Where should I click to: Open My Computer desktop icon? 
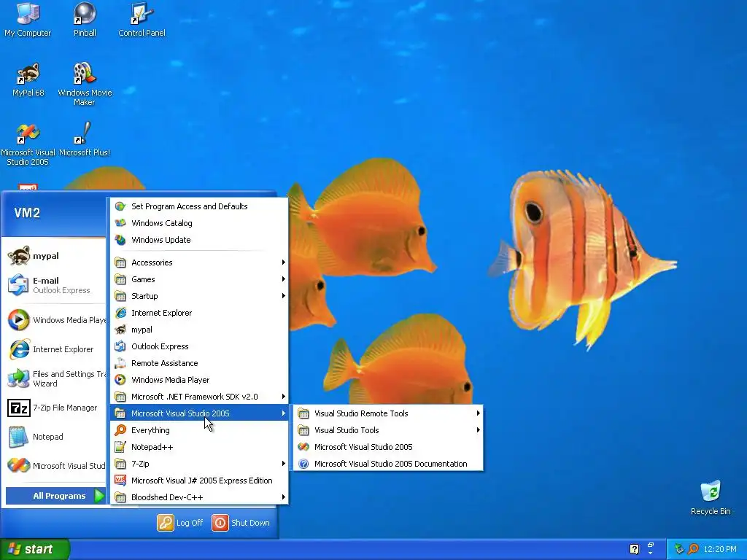(x=28, y=20)
